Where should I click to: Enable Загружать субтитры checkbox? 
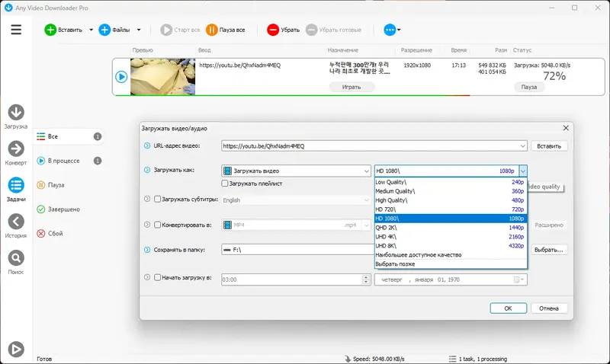coord(157,199)
